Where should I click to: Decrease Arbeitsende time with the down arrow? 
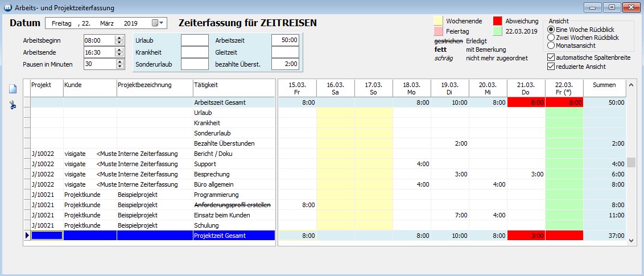[119, 55]
